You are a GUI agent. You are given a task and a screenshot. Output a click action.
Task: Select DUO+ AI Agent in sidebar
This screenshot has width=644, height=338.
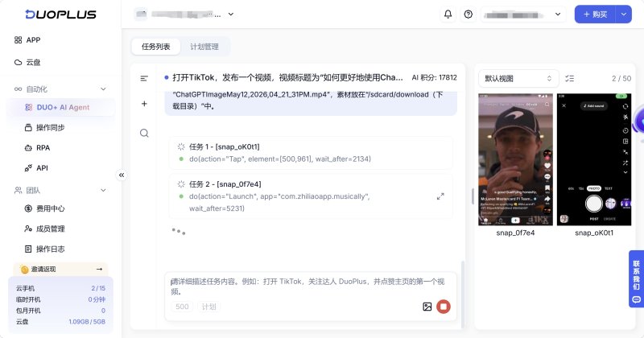(x=60, y=107)
